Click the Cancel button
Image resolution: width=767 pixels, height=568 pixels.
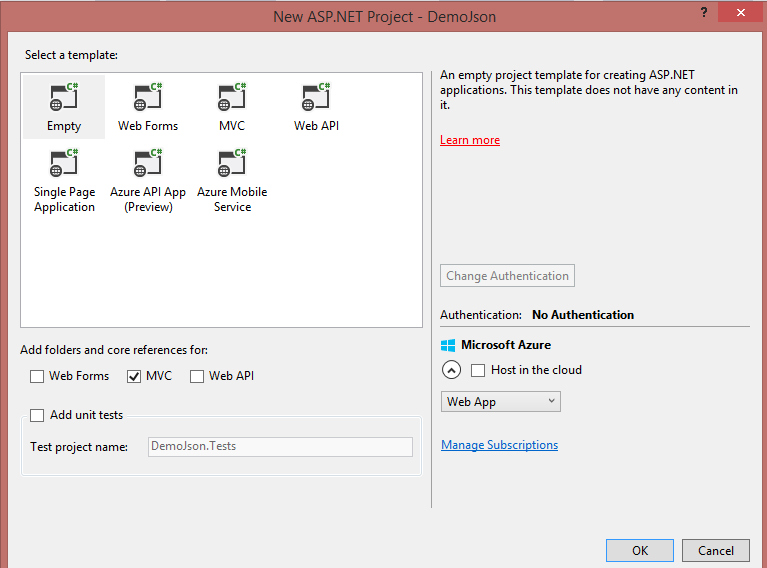coord(715,550)
